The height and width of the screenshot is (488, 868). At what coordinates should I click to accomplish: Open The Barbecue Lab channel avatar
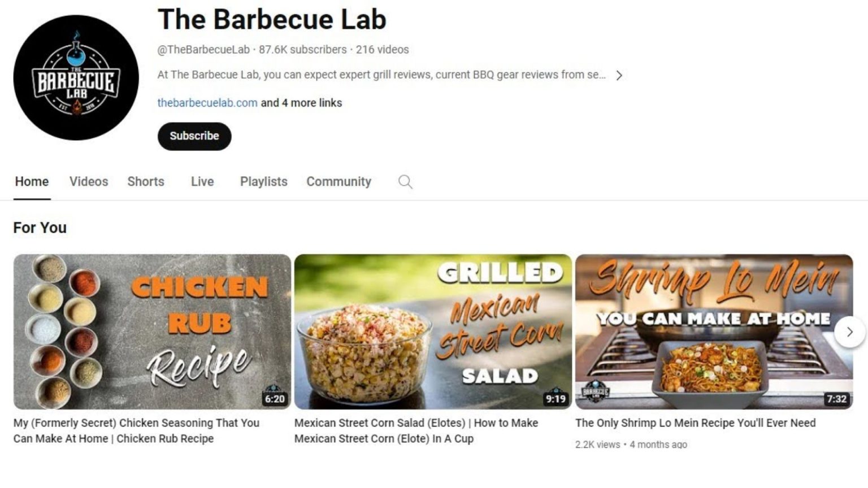(76, 78)
